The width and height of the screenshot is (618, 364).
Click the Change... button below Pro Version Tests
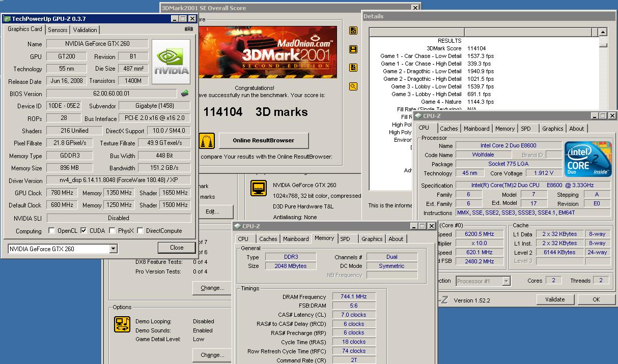(212, 288)
